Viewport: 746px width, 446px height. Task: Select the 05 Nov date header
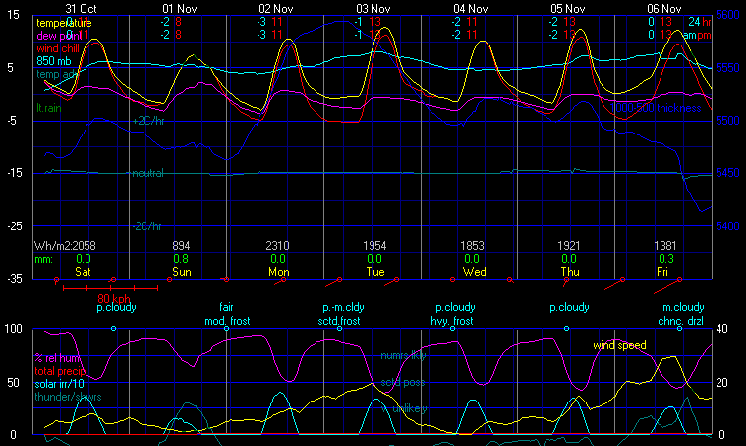568,9
